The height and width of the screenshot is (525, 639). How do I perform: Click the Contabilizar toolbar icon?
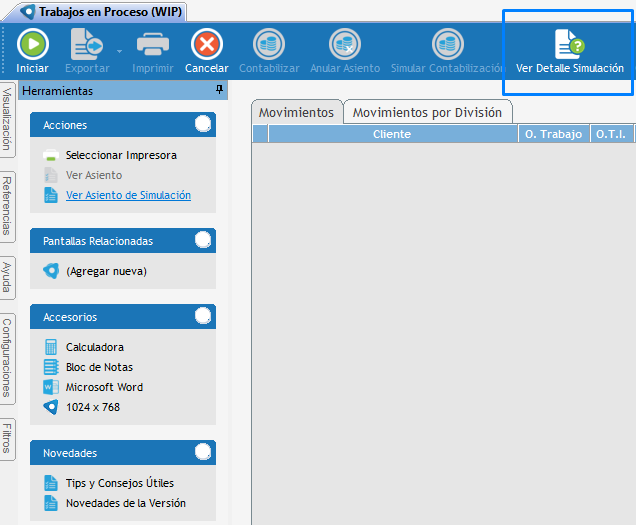point(269,45)
